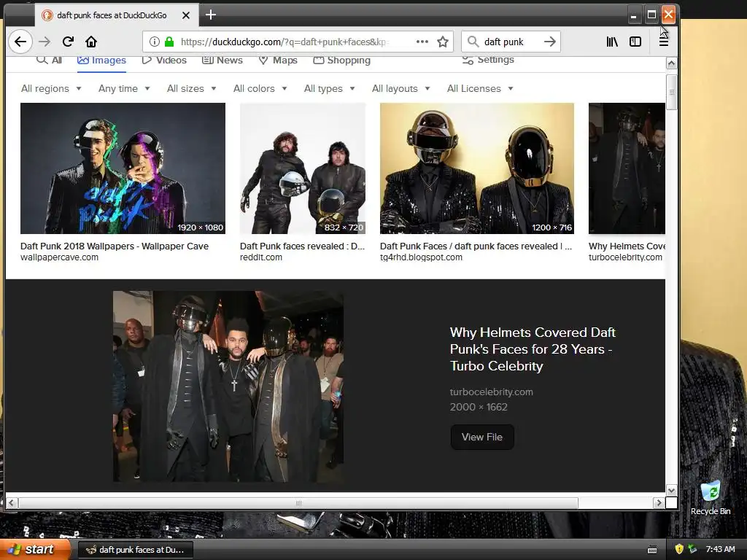Click the wallpapercave.com source text
Image resolution: width=747 pixels, height=560 pixels.
pyautogui.click(x=60, y=257)
